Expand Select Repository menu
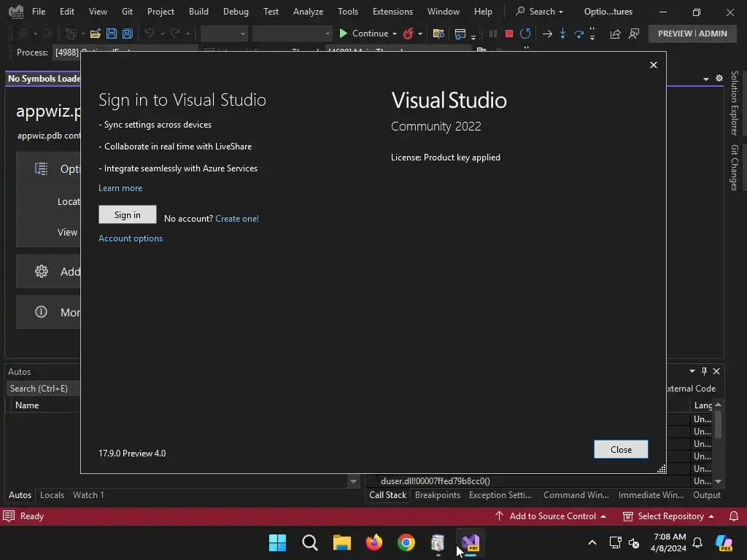 [711, 516]
